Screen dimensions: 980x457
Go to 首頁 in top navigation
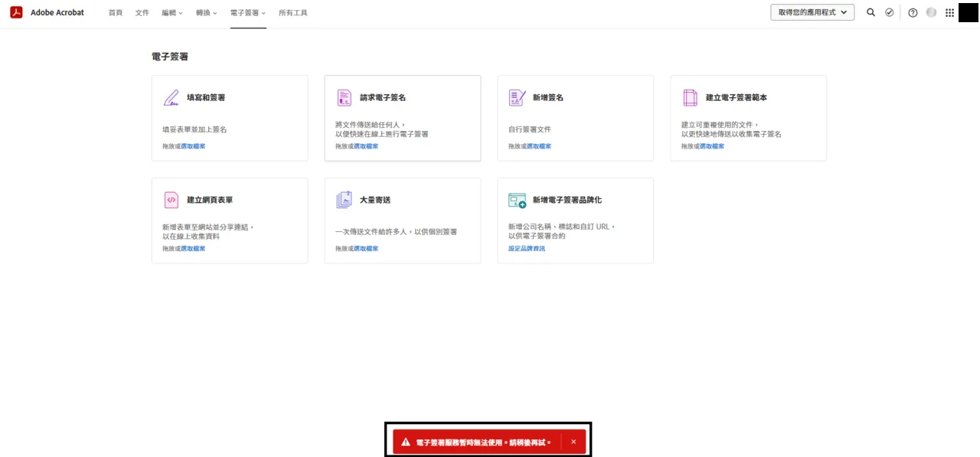[x=116, y=13]
